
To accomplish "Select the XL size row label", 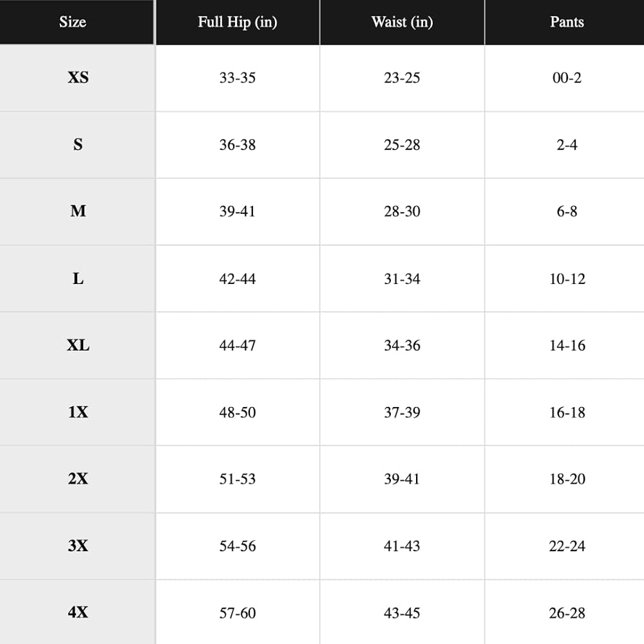I will click(x=78, y=345).
